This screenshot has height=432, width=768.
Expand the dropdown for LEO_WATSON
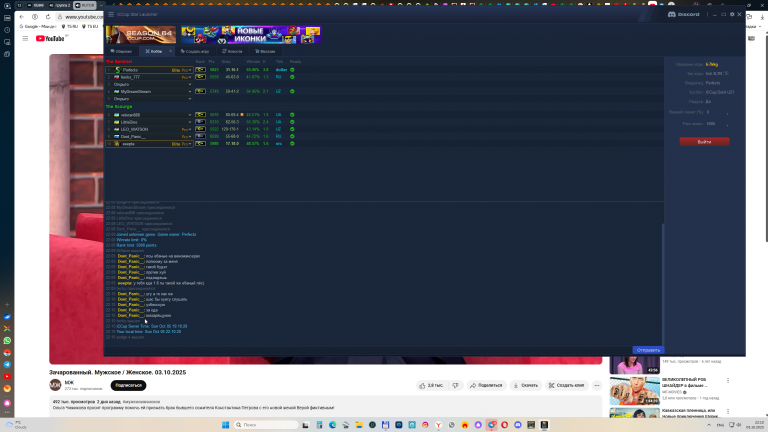pos(190,129)
